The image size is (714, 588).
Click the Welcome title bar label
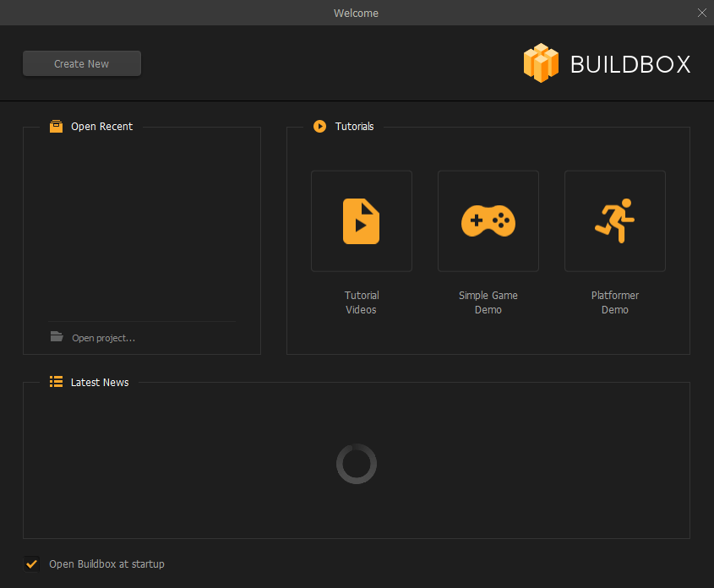[x=356, y=13]
